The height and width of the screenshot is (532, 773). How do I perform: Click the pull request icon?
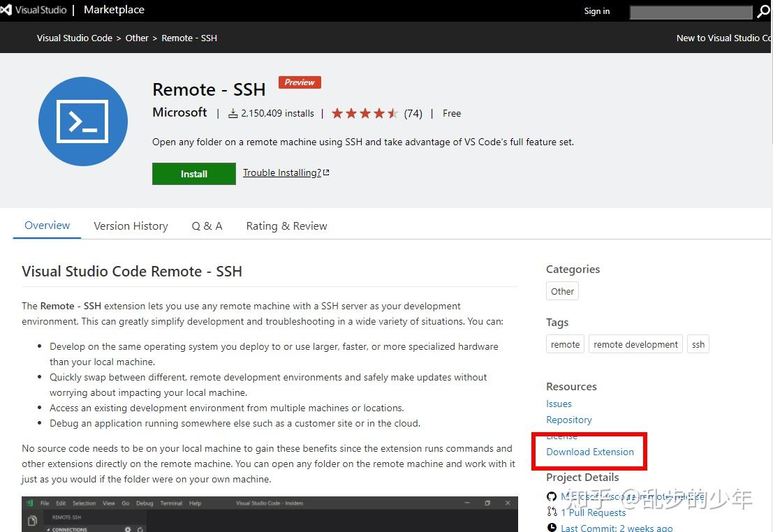click(x=552, y=512)
